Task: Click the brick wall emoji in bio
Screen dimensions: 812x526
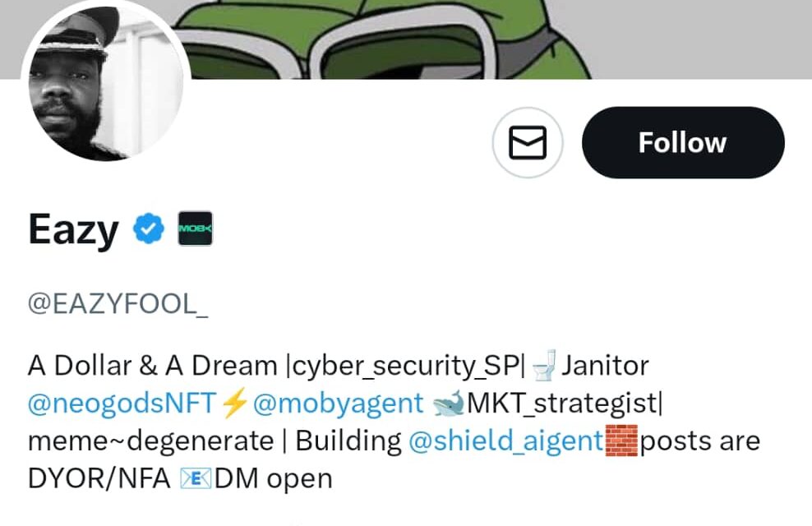Action: 621,441
